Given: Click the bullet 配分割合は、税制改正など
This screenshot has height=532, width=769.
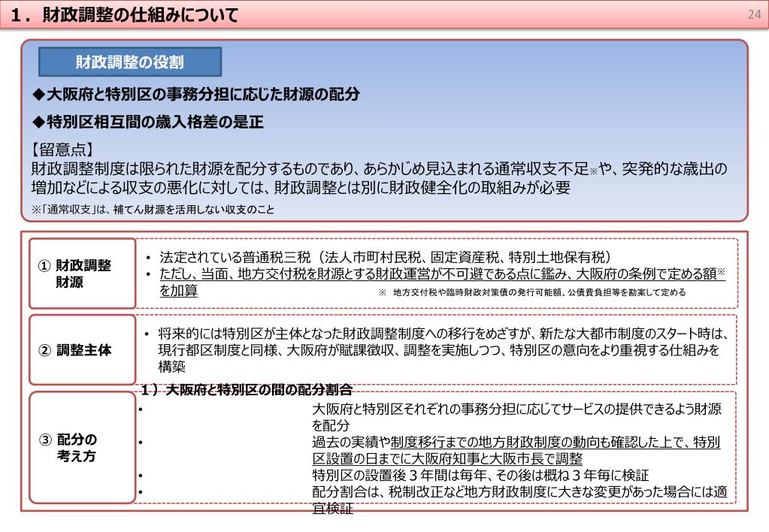Looking at the screenshot, I should [x=520, y=499].
